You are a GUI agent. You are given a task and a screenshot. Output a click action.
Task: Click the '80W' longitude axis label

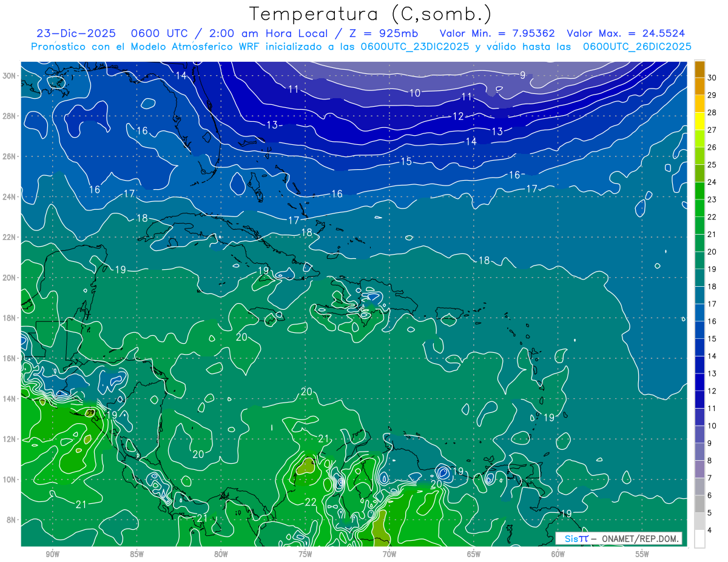click(221, 554)
